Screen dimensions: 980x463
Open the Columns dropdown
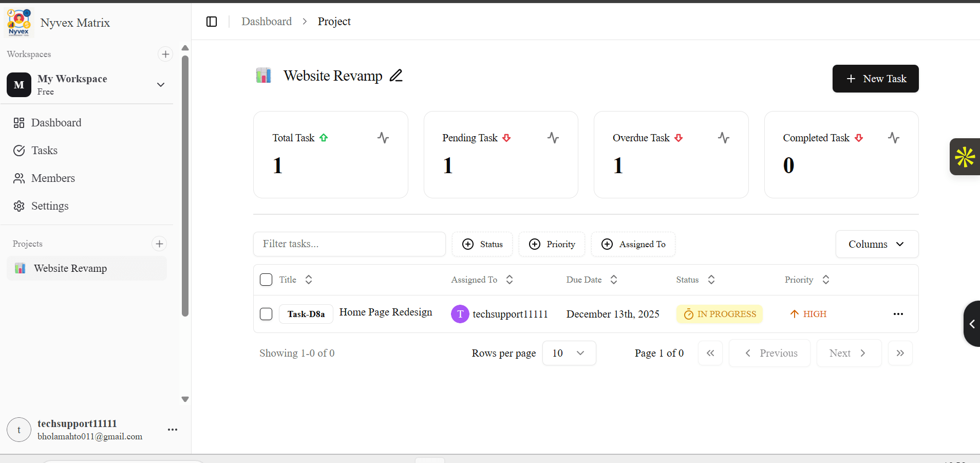click(876, 244)
